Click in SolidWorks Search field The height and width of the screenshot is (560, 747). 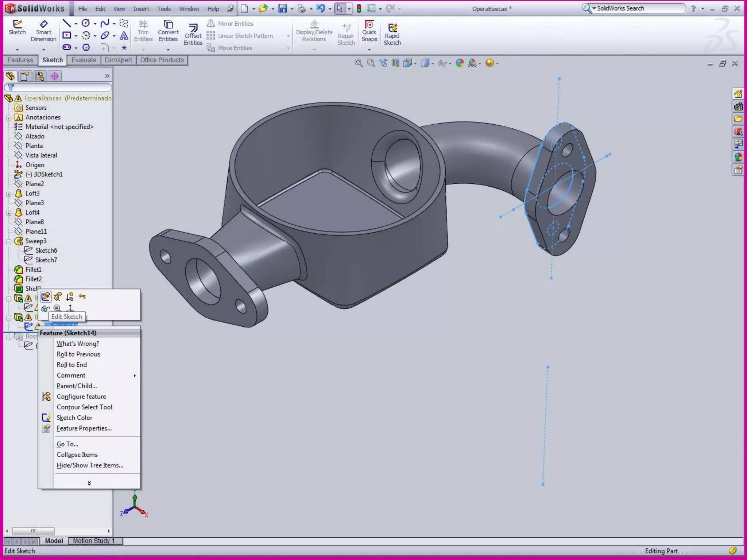(638, 8)
